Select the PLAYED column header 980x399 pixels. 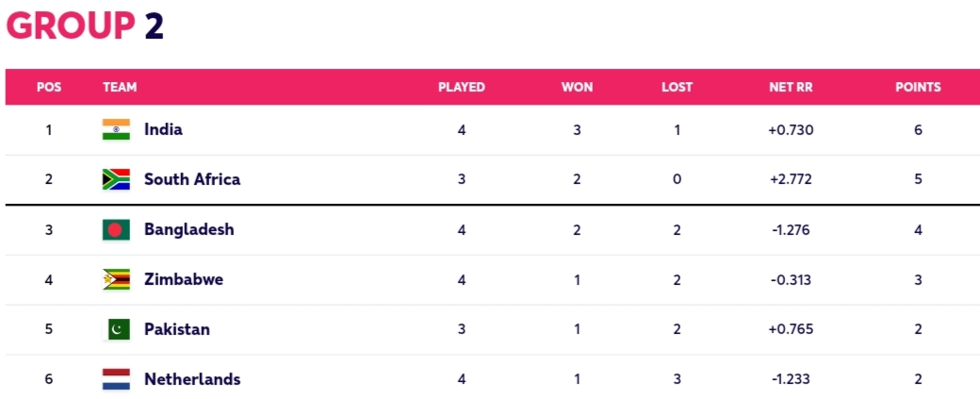[461, 88]
